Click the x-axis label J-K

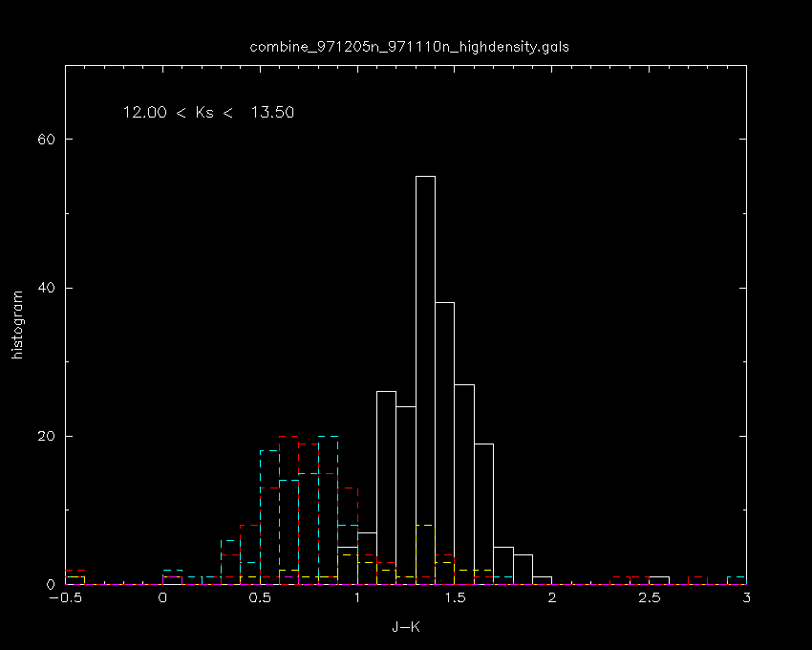click(x=405, y=627)
